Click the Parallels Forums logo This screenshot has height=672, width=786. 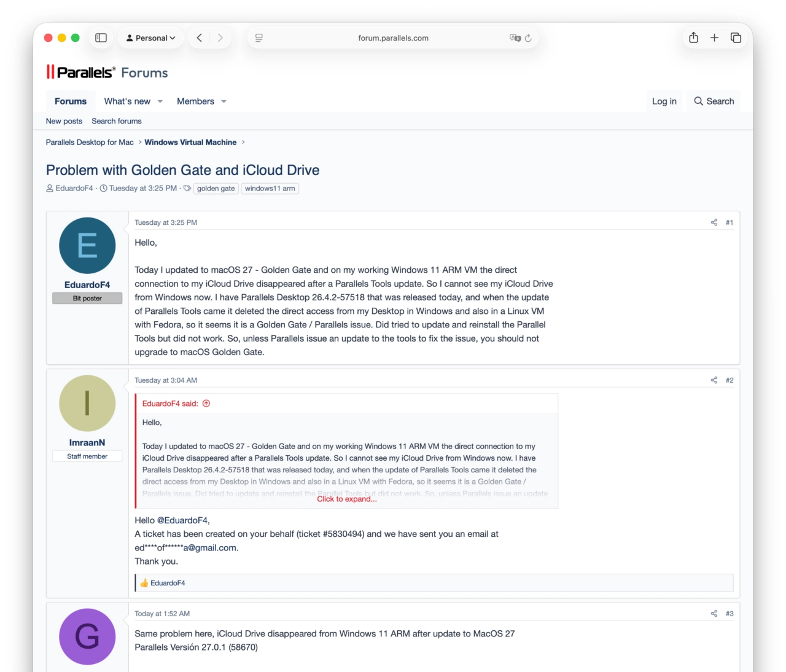(107, 72)
